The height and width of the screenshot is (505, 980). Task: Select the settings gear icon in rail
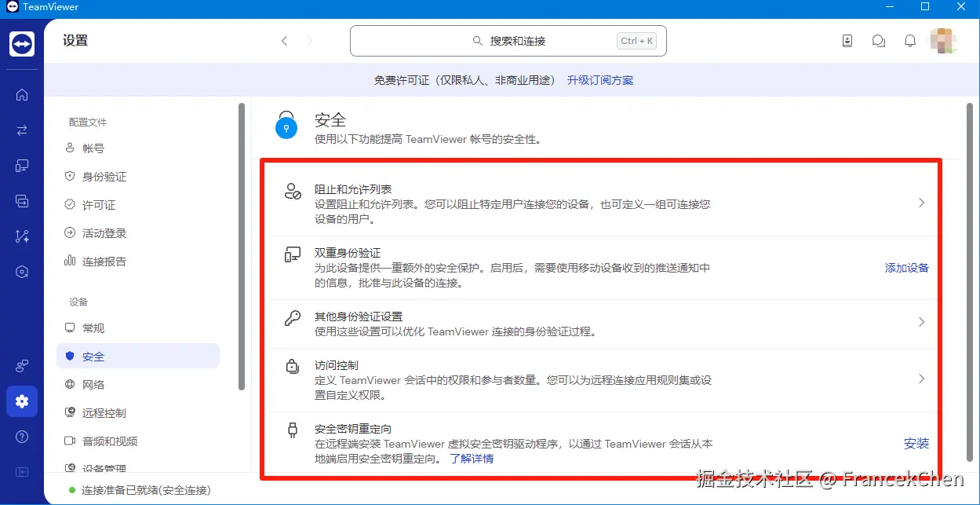click(22, 401)
